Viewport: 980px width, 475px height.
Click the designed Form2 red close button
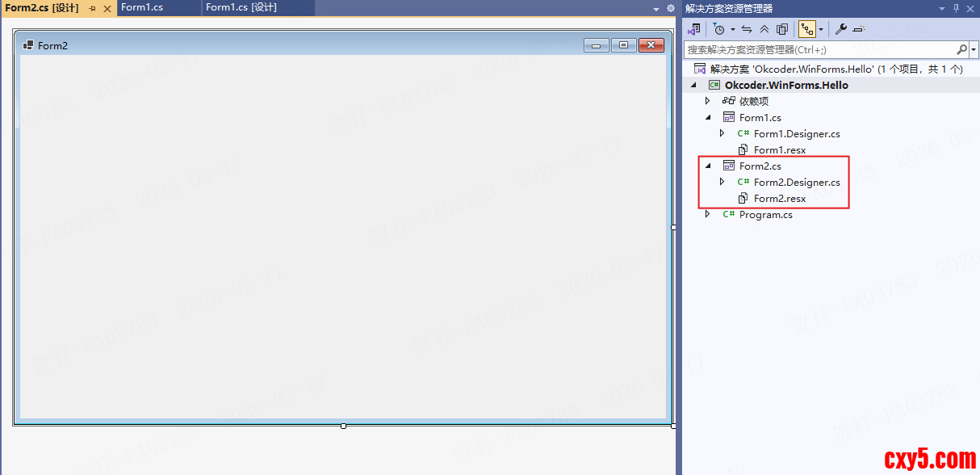pos(651,45)
